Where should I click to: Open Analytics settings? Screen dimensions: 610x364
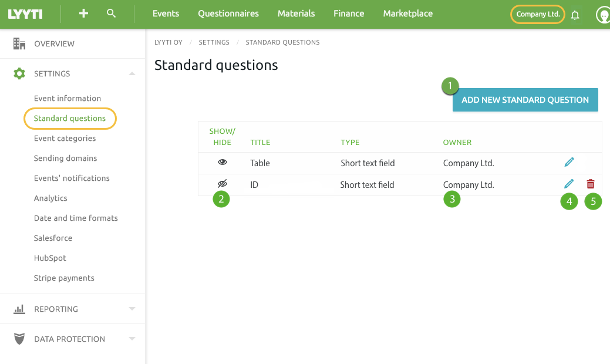coord(50,198)
